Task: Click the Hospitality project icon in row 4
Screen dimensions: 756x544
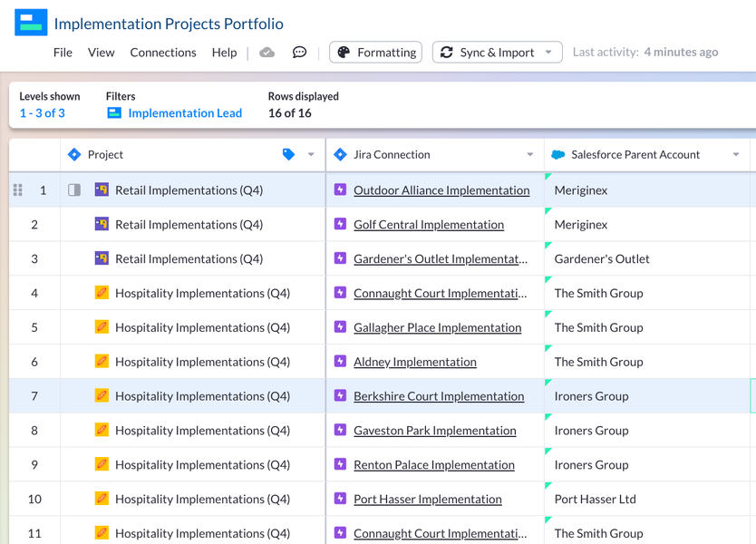Action: pos(102,292)
